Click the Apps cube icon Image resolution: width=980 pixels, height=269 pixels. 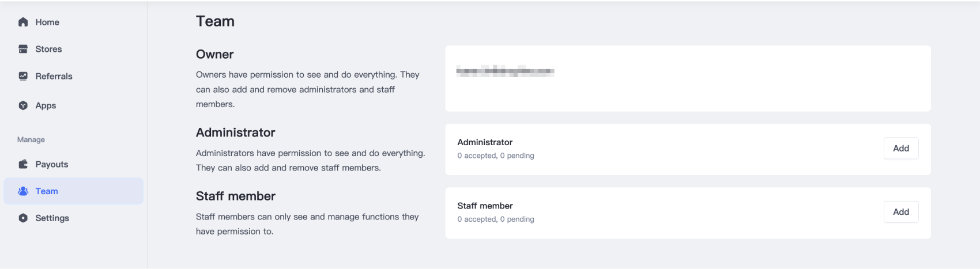[x=23, y=105]
